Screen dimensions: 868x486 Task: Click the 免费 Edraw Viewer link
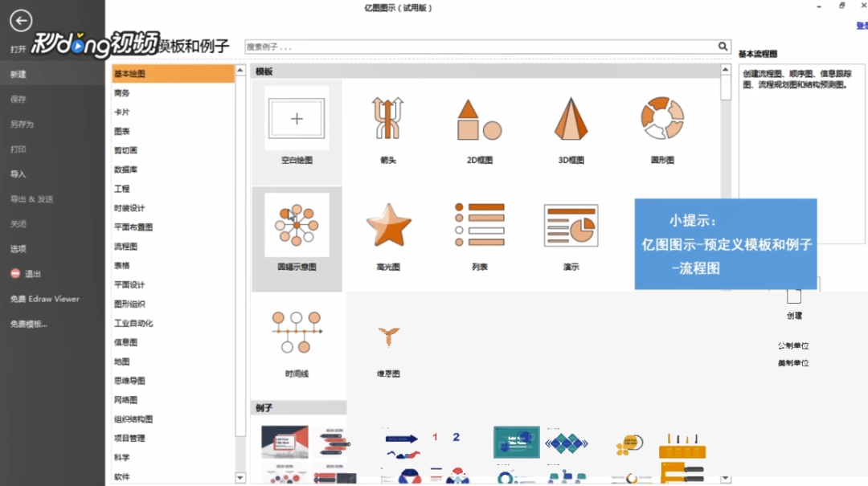pos(45,299)
